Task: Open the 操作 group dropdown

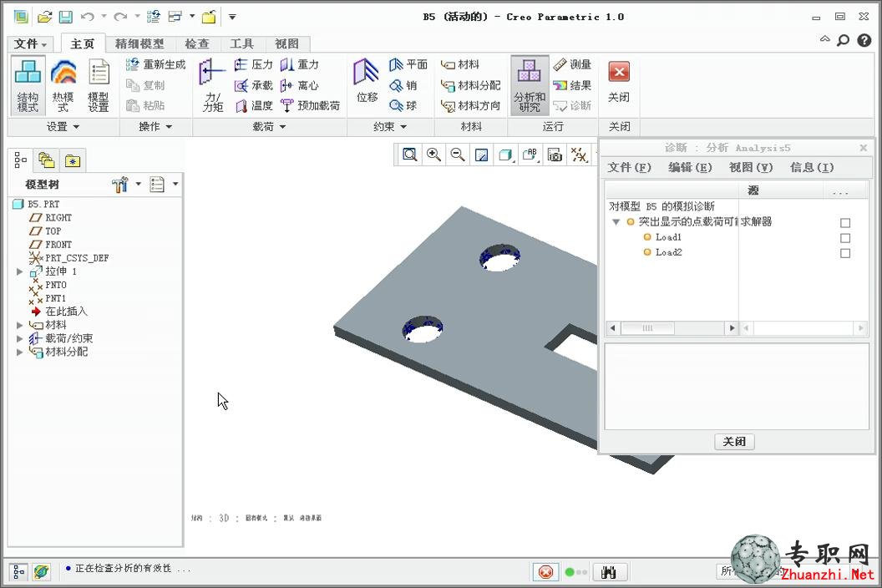Action: (155, 127)
